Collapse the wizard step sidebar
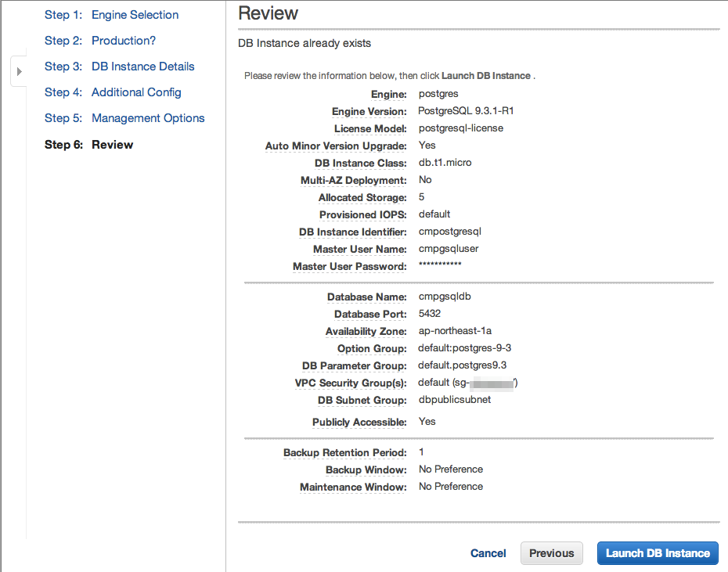The height and width of the screenshot is (572, 728). (x=18, y=70)
